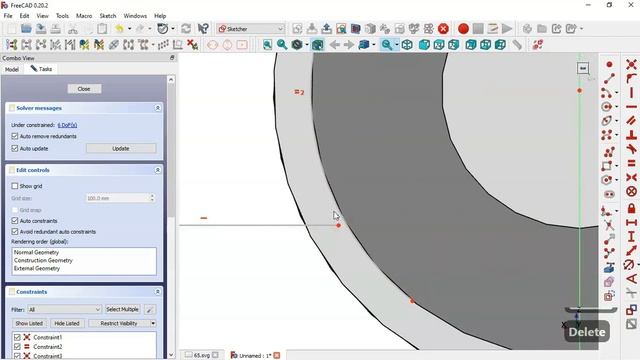
Task: Apply the Coincident constraint
Action: (631, 64)
